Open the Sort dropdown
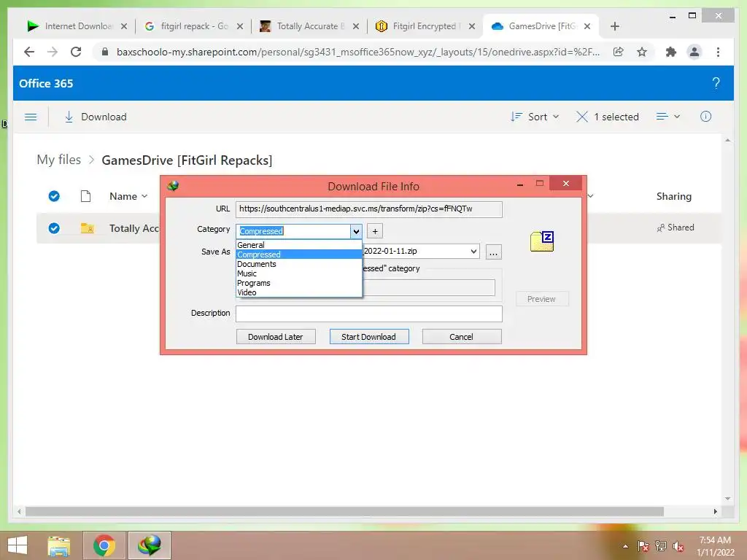The height and width of the screenshot is (560, 747). (535, 117)
